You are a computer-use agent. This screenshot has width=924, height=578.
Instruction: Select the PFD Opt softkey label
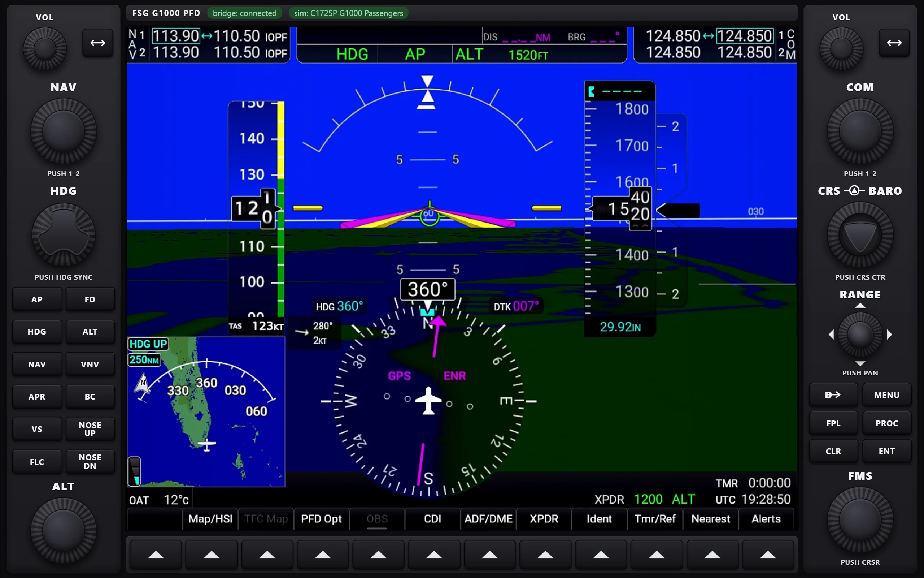[x=322, y=519]
